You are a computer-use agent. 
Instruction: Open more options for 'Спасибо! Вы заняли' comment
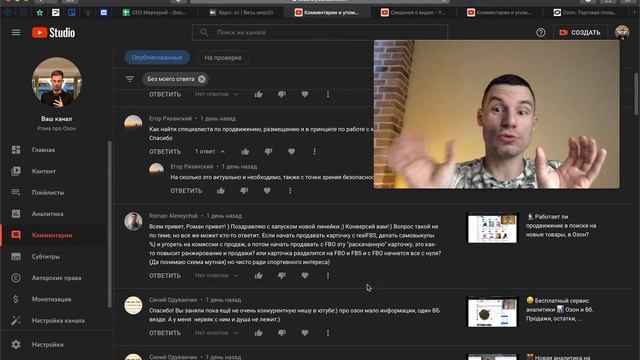click(328, 333)
